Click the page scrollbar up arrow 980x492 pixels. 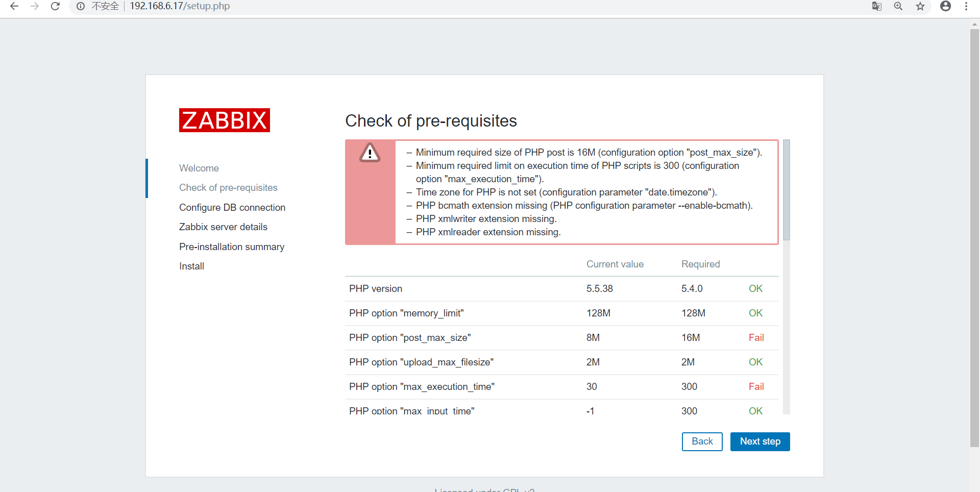tap(974, 23)
